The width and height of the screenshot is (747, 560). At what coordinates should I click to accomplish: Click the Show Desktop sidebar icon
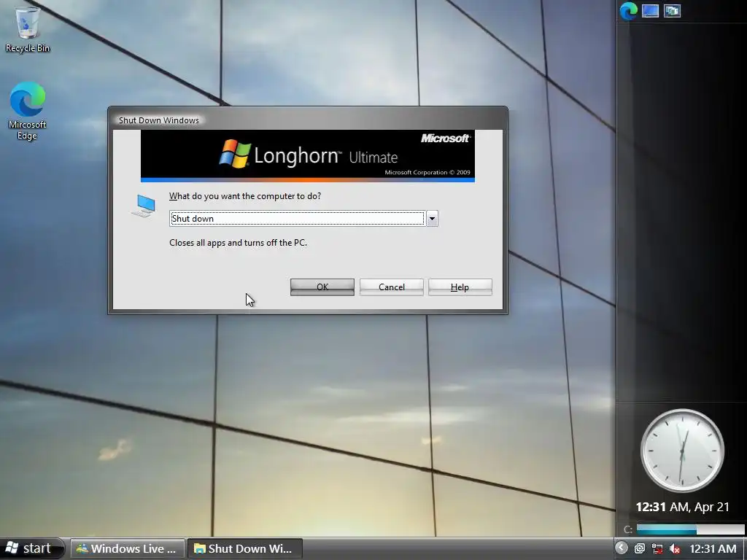[650, 11]
